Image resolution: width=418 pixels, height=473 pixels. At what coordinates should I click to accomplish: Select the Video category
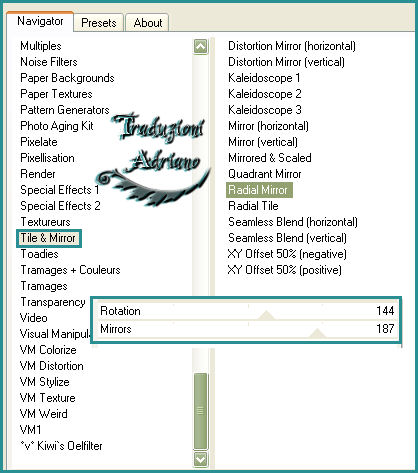(x=34, y=318)
